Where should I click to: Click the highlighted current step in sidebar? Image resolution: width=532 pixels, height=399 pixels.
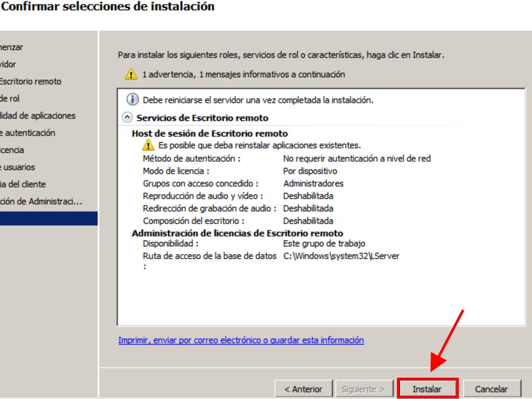[47, 219]
